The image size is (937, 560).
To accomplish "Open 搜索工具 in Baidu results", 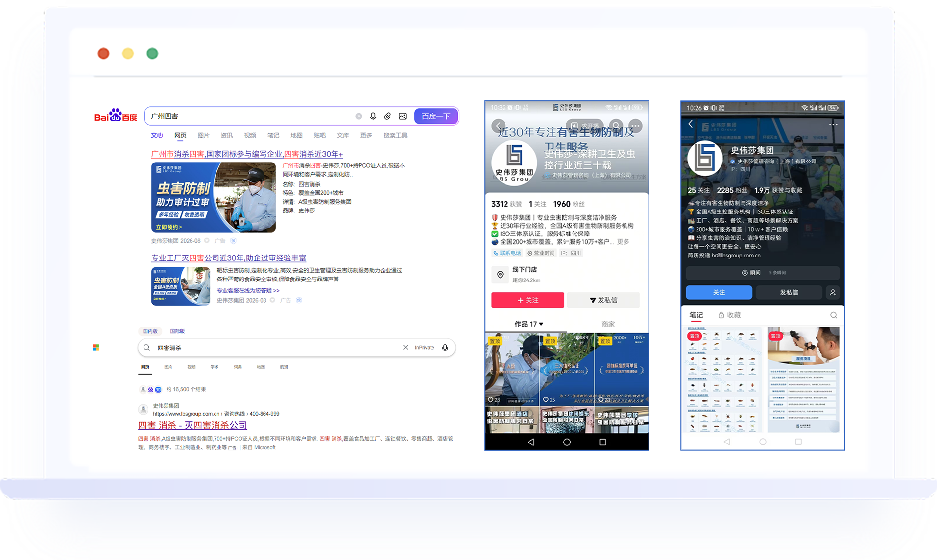I will (395, 135).
